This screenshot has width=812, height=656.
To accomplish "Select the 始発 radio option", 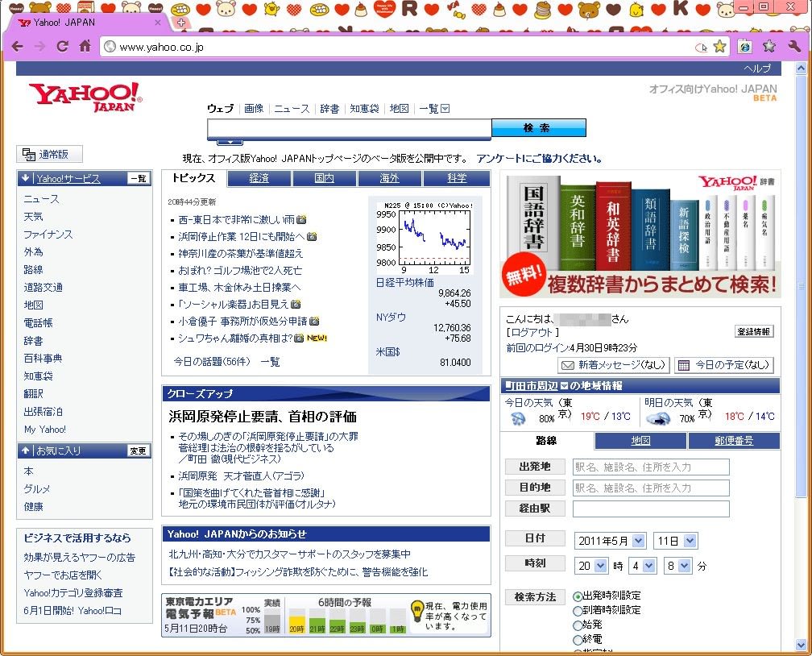I will pyautogui.click(x=578, y=625).
